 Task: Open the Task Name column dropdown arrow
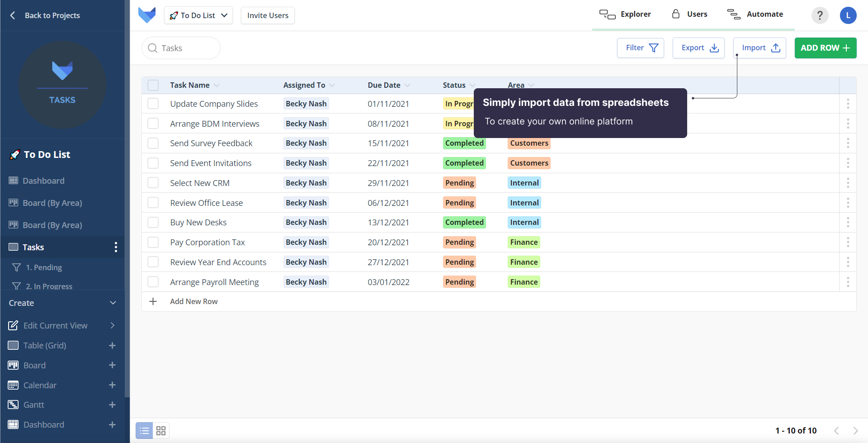click(x=217, y=85)
